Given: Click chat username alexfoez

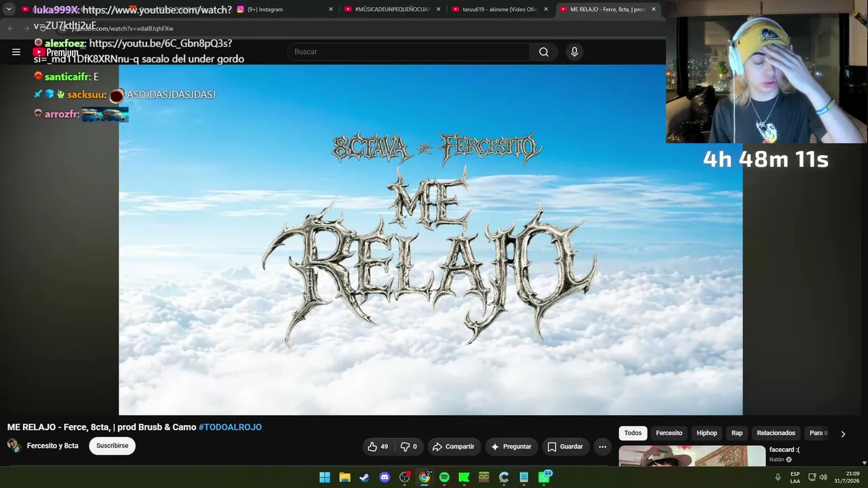Looking at the screenshot, I should pos(65,43).
